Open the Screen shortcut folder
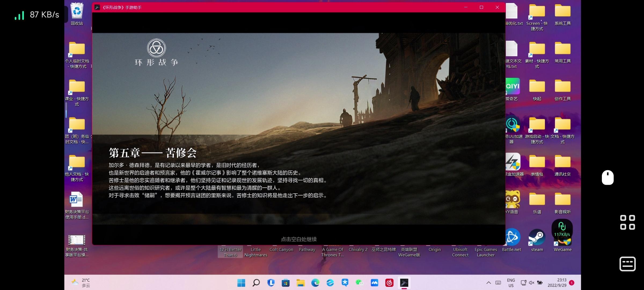The height and width of the screenshot is (290, 644). coord(537,17)
